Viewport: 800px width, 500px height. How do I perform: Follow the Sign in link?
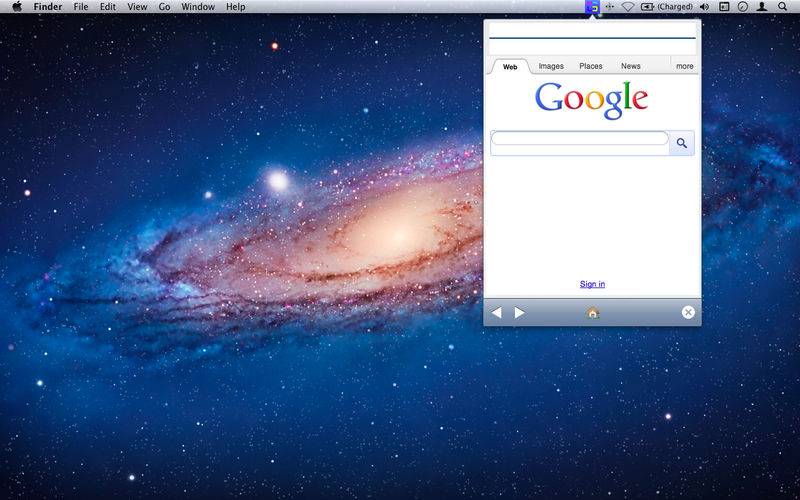(592, 284)
